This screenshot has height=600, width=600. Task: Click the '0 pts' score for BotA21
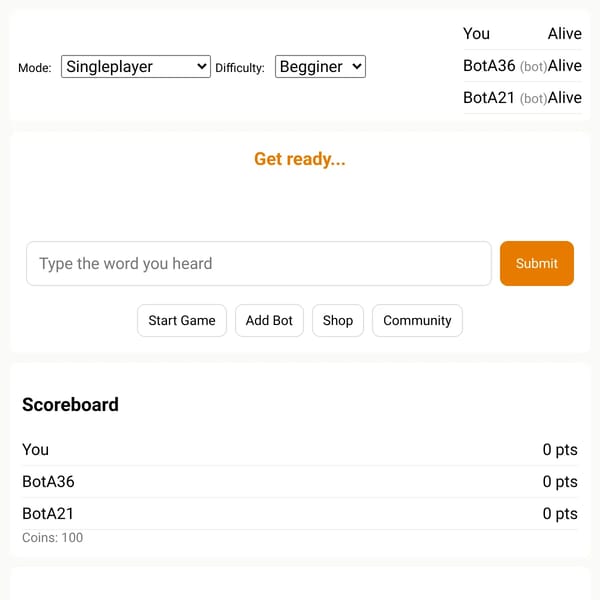click(x=560, y=514)
